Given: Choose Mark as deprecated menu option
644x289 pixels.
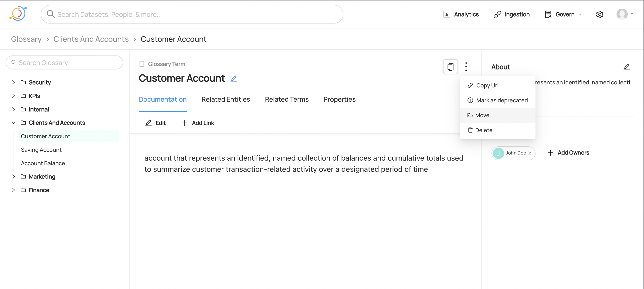Looking at the screenshot, I should [x=502, y=100].
